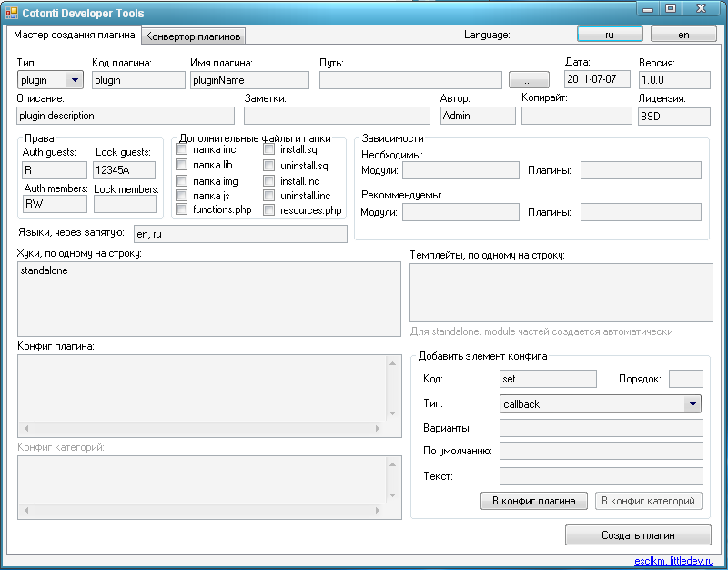Enable functions.php file checkbox
This screenshot has width=728, height=570.
tap(181, 209)
